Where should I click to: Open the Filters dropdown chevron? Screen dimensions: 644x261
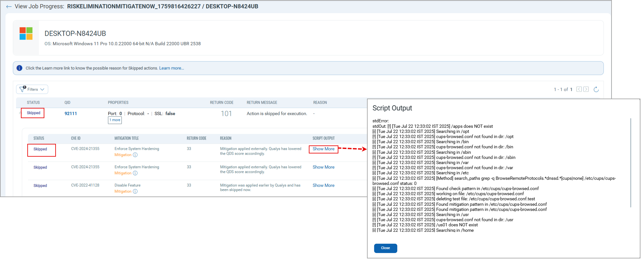pyautogui.click(x=42, y=90)
